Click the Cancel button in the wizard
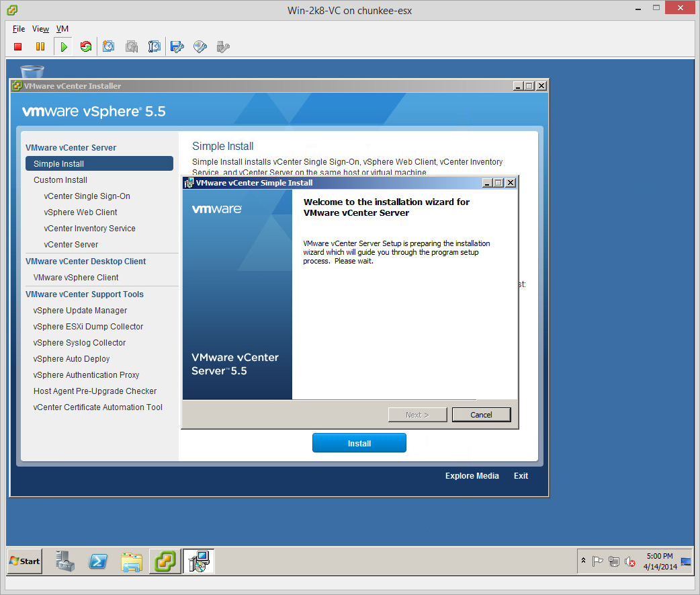The image size is (700, 595). tap(481, 415)
